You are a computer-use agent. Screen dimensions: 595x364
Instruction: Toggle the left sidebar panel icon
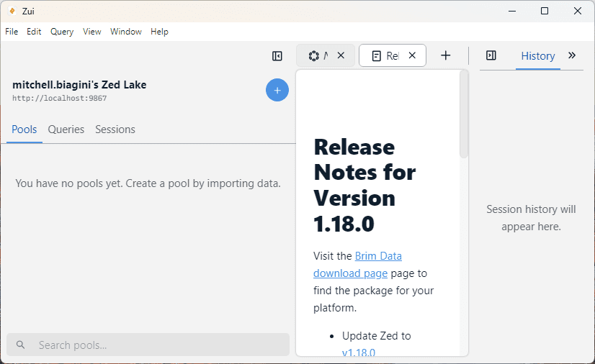[x=277, y=56]
